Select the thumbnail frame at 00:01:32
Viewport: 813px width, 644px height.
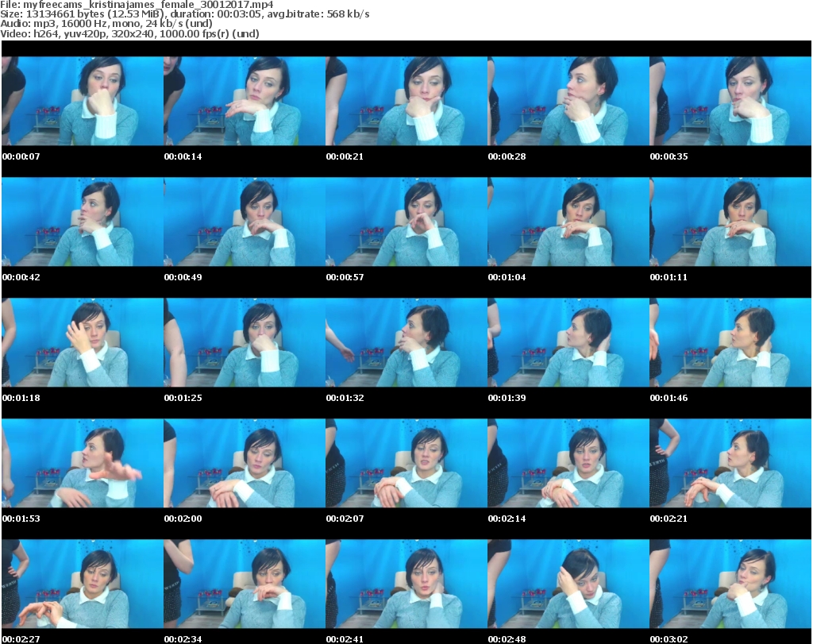[406, 343]
